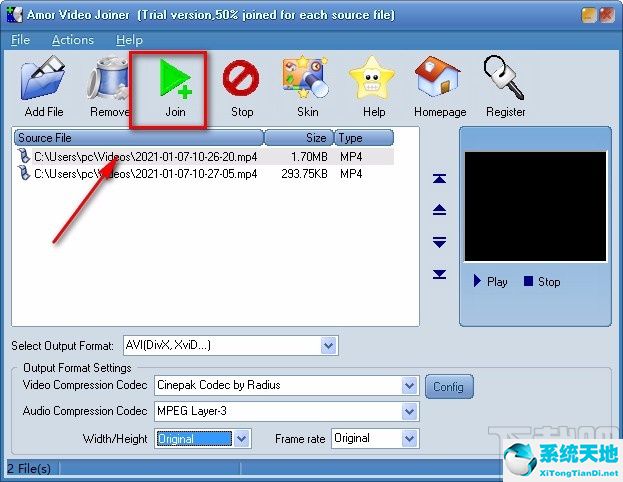
Task: Open the Actions menu
Action: pos(72,40)
